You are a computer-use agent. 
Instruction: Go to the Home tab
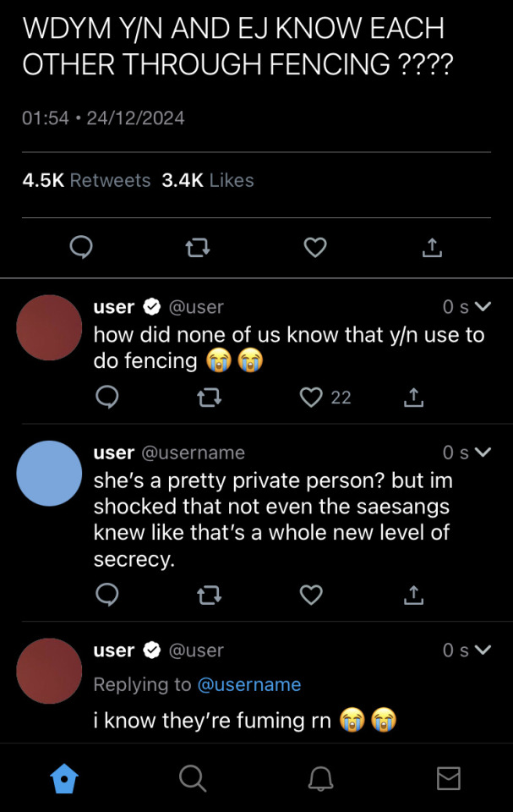[64, 778]
